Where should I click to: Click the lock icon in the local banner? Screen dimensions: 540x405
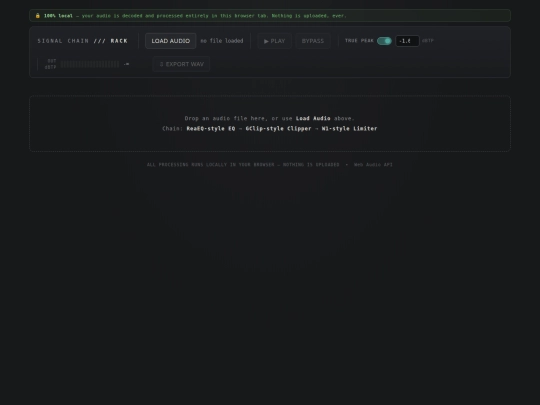(38, 15)
